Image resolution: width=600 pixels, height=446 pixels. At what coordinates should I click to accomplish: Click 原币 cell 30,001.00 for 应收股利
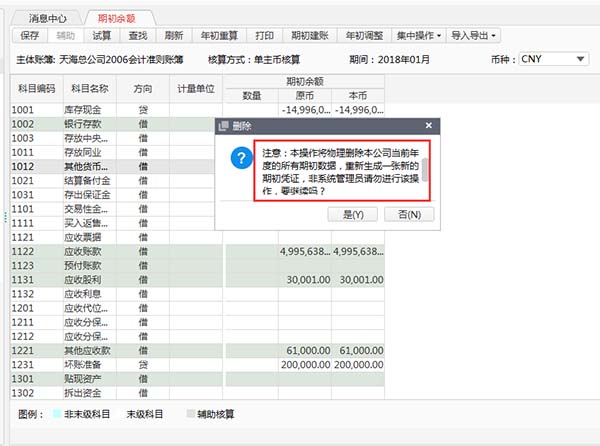tap(305, 280)
